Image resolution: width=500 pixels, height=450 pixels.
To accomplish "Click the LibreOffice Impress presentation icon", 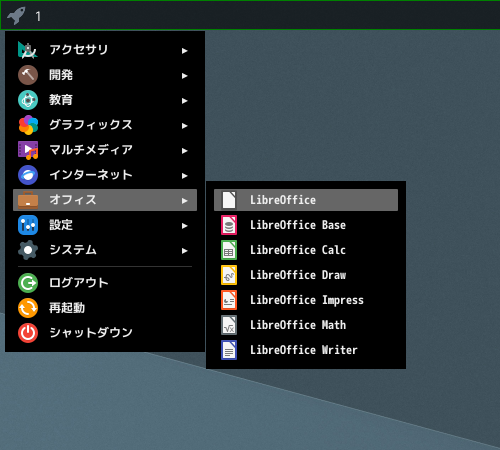I will pos(229,300).
